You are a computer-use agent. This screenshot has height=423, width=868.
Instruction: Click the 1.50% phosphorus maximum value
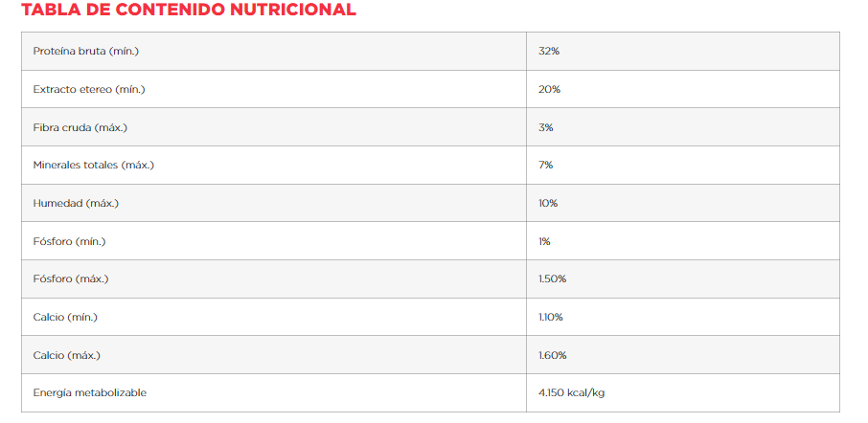(x=553, y=278)
